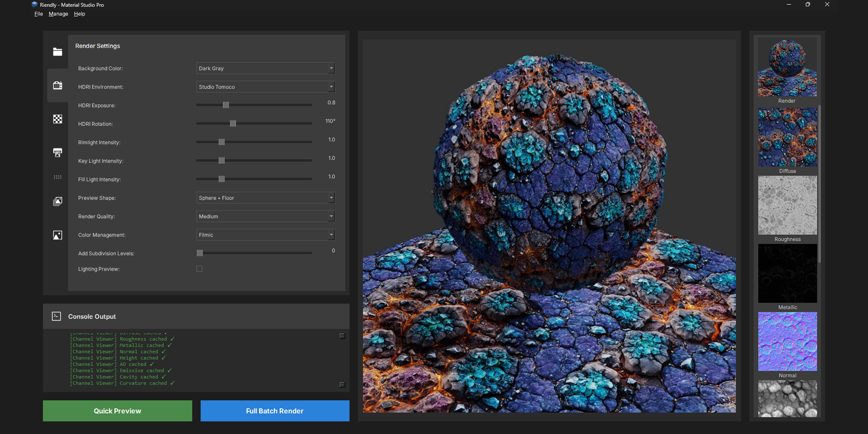Image resolution: width=868 pixels, height=434 pixels.
Task: Click the Fill Light Intensity slider handle
Action: pyautogui.click(x=221, y=179)
